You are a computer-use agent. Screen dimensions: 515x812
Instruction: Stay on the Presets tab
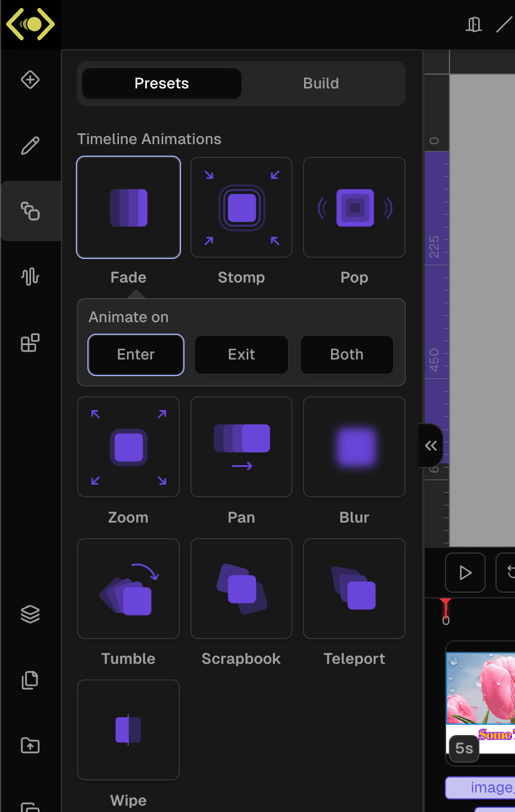pos(161,83)
